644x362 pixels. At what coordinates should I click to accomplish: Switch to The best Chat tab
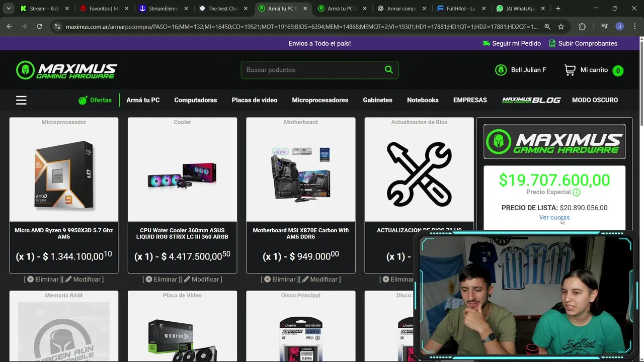coord(222,9)
